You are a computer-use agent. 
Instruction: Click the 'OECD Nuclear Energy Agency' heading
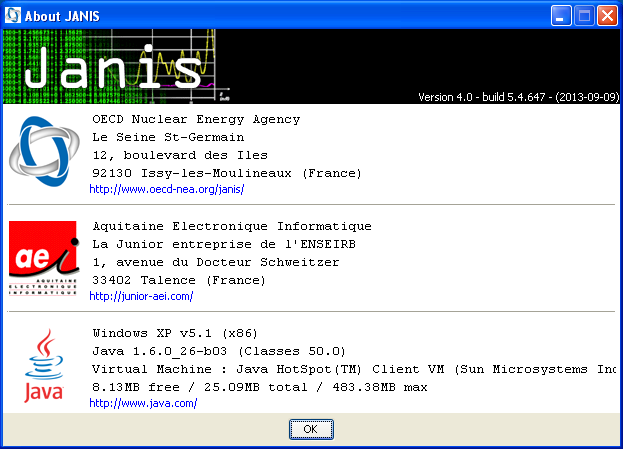point(196,119)
